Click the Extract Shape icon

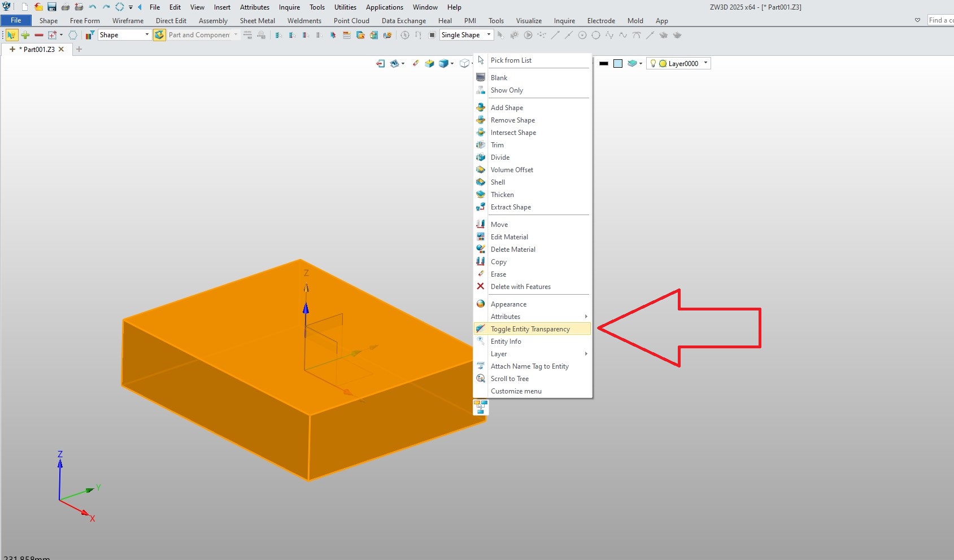click(x=481, y=207)
